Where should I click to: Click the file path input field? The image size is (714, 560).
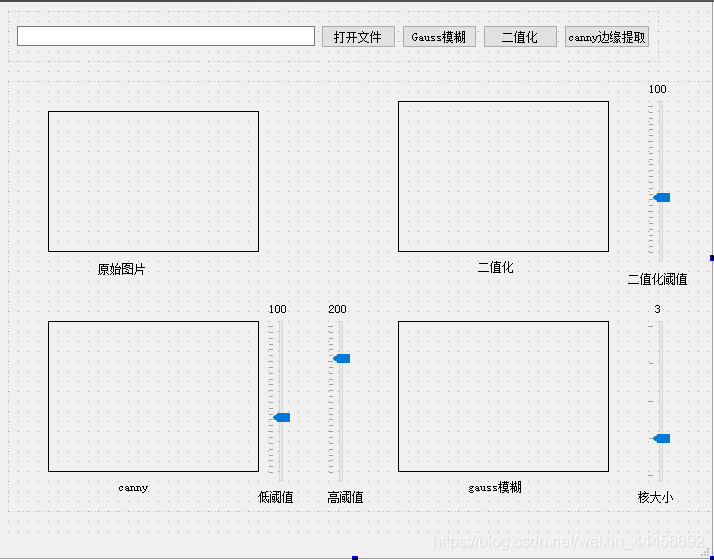coord(166,36)
